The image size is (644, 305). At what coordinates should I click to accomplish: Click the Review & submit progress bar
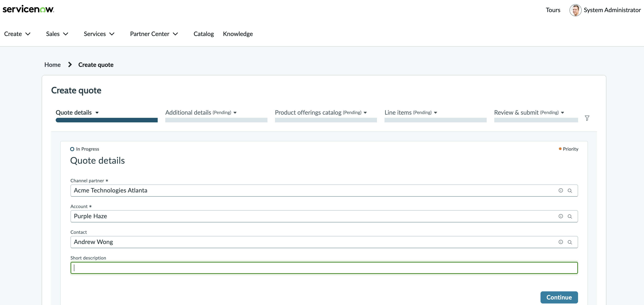point(536,120)
